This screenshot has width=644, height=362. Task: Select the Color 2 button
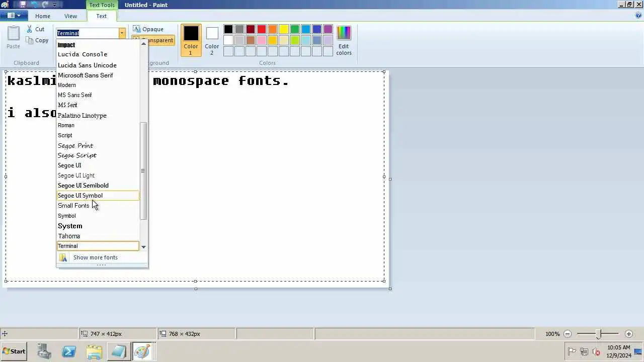pos(212,40)
